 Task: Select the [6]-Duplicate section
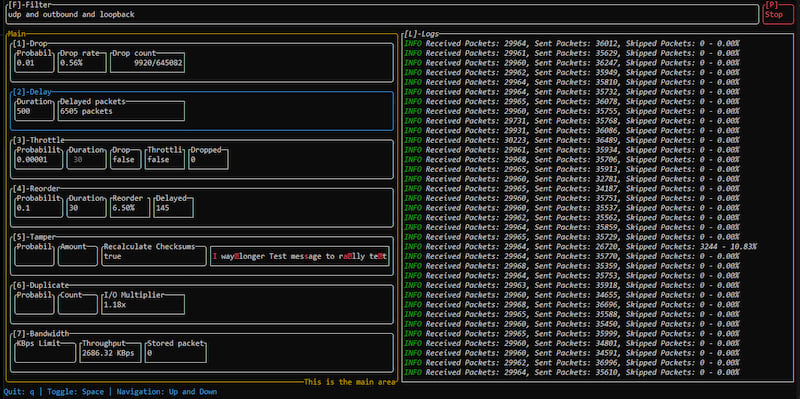pos(202,304)
